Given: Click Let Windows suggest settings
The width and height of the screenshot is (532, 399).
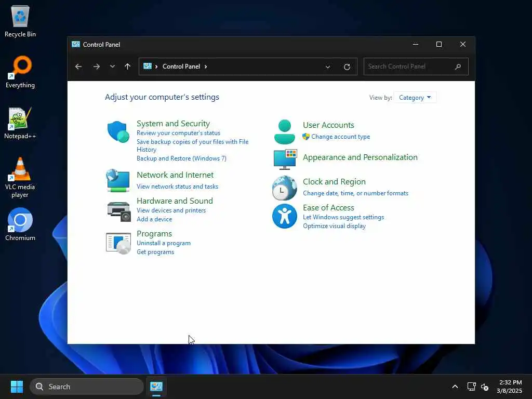Looking at the screenshot, I should 343,217.
